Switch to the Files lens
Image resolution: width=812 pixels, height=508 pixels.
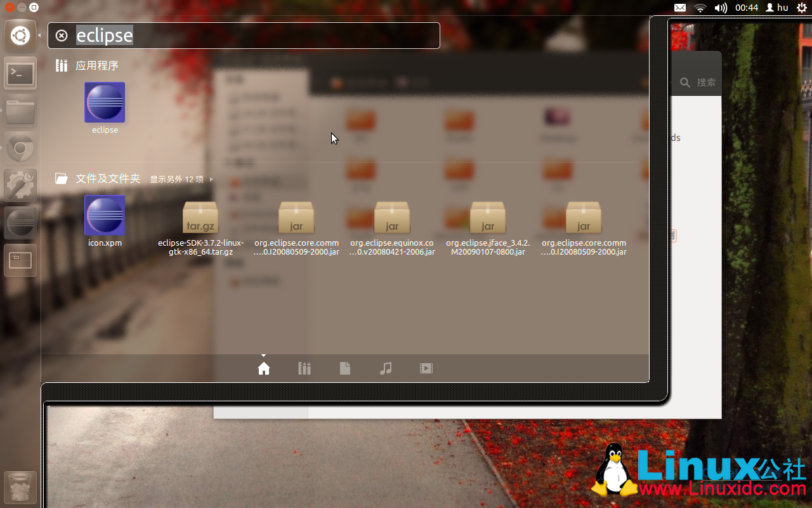click(x=345, y=368)
